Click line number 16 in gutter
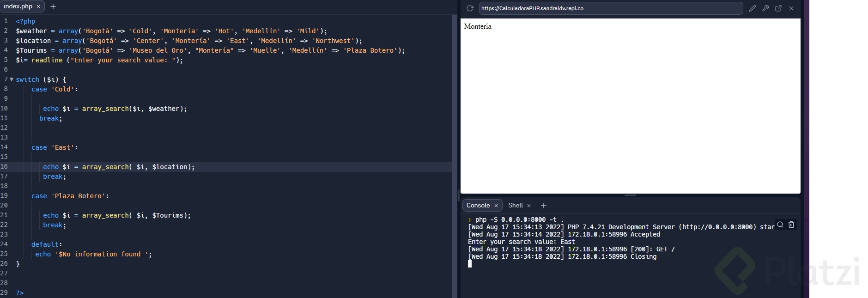 (x=4, y=167)
